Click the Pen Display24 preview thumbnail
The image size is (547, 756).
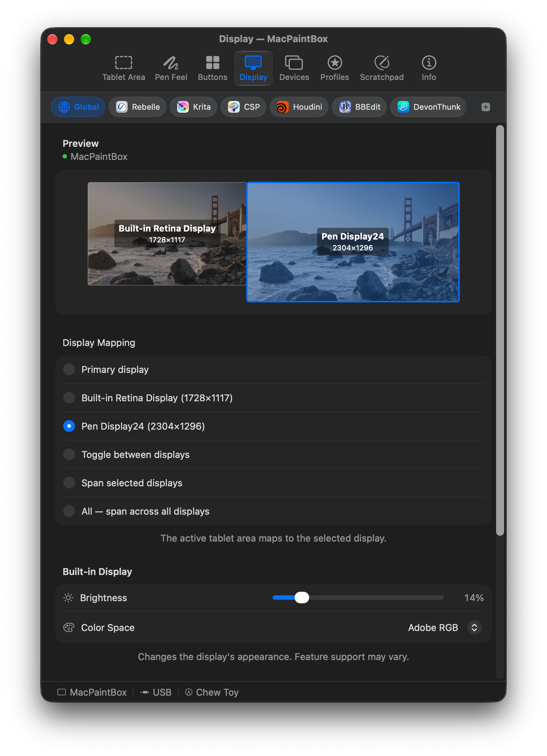353,242
